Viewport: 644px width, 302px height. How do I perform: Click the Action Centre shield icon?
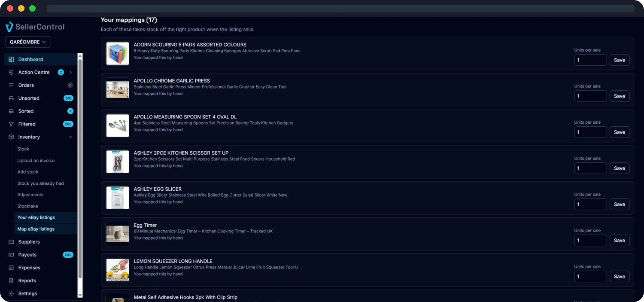[11, 72]
